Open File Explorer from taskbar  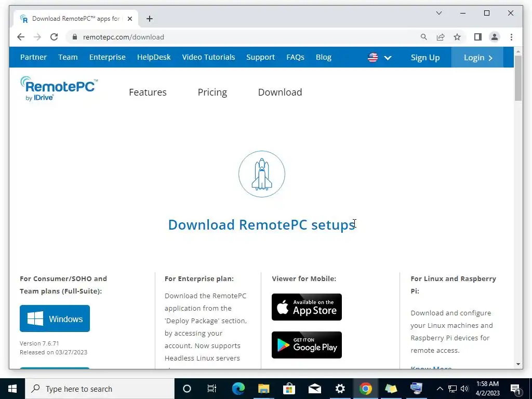point(263,389)
